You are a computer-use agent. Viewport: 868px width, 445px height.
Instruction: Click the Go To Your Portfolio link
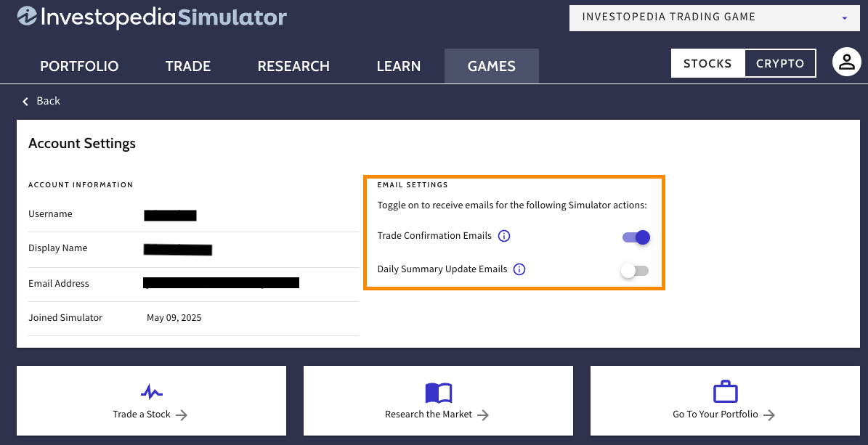pos(723,415)
